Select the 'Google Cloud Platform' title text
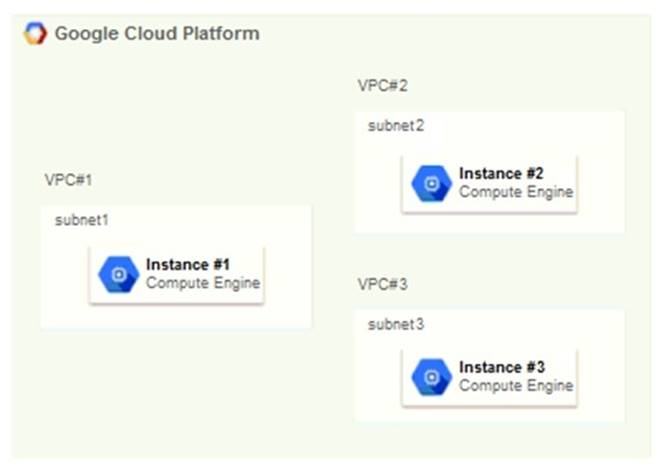 click(157, 34)
